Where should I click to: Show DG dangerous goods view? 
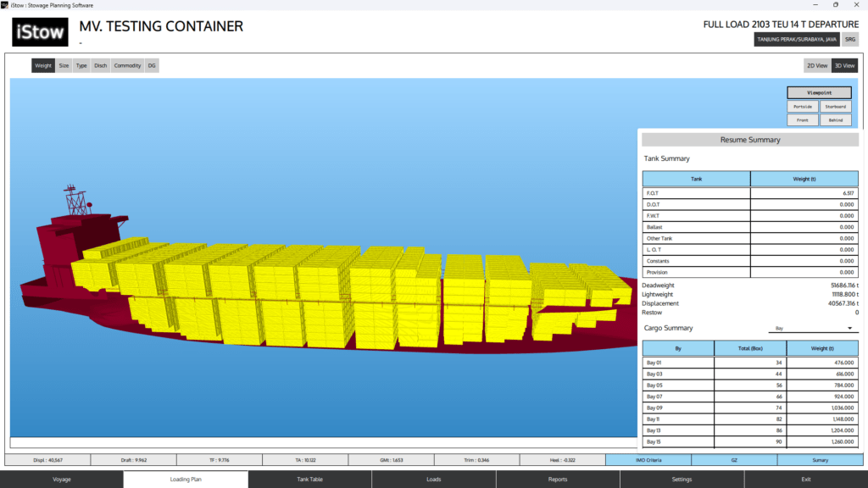click(152, 65)
